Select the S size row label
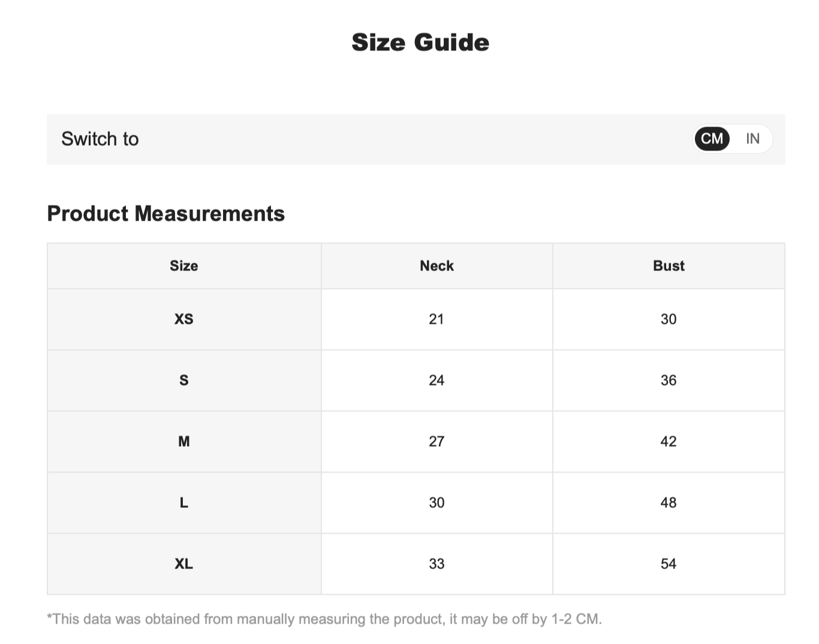This screenshot has width=819, height=644. point(184,380)
